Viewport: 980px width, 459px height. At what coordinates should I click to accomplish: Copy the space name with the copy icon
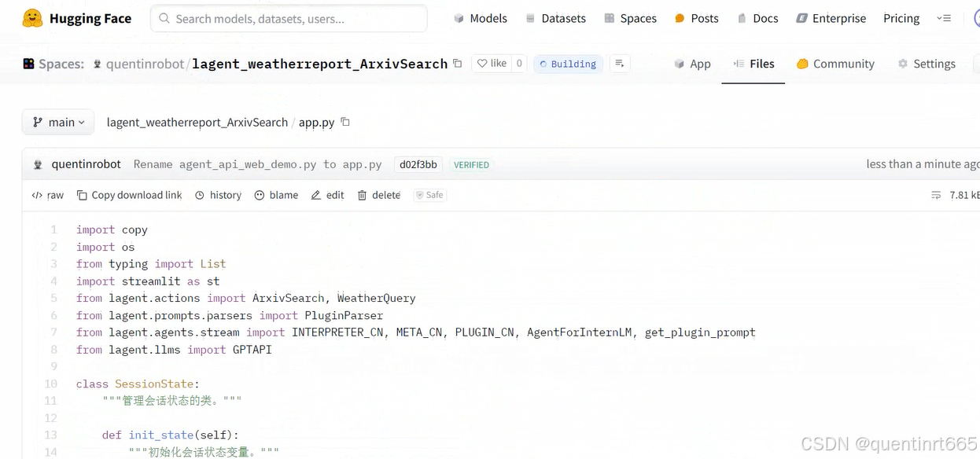458,64
